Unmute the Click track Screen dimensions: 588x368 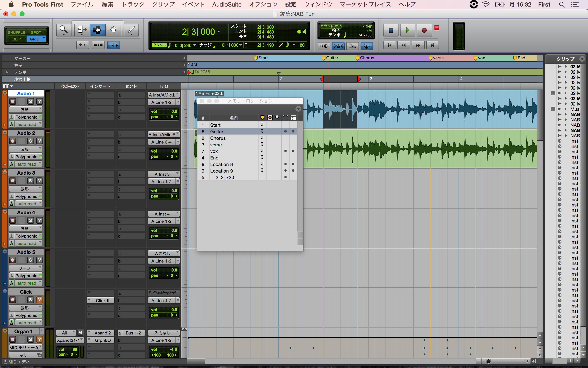click(39, 300)
